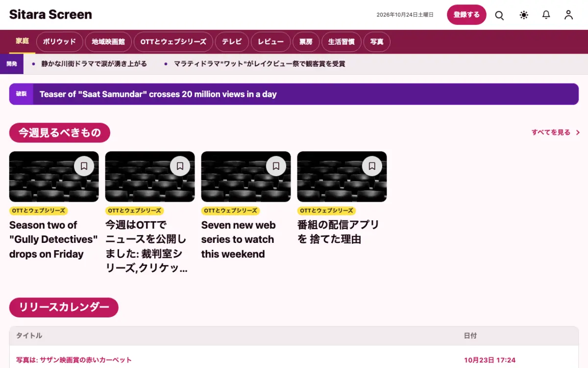Switch to OTTとウェブシリーズ nav tab
The height and width of the screenshot is (368, 588).
173,42
